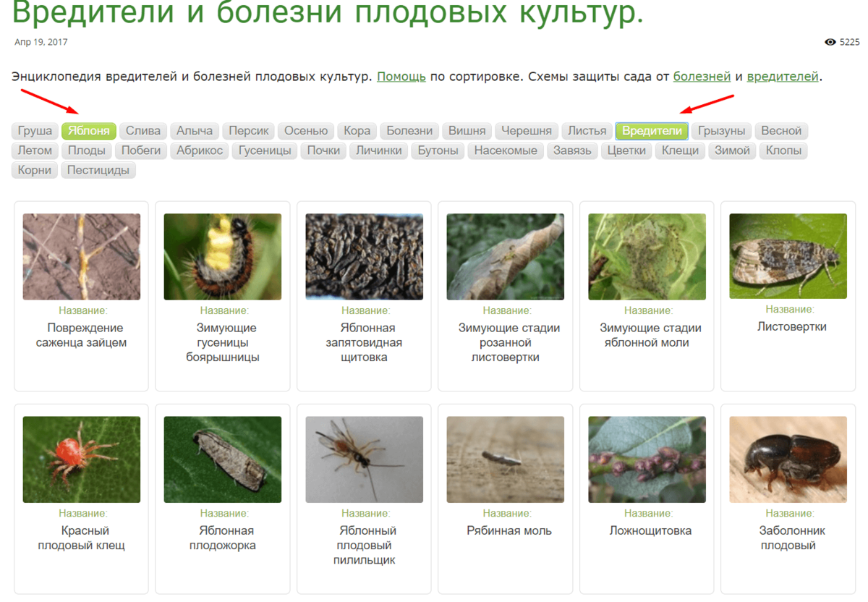
Task: View the Яблонная плодожорка moth photo
Action: [223, 459]
